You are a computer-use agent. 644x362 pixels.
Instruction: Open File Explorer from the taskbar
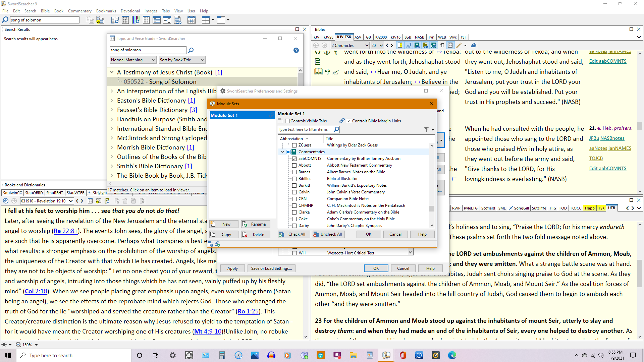coord(353,355)
